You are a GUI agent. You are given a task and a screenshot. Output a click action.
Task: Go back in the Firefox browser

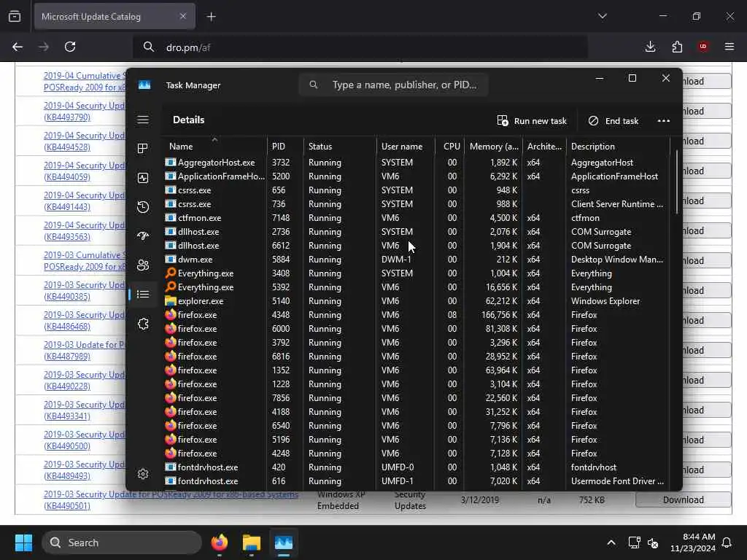18,47
